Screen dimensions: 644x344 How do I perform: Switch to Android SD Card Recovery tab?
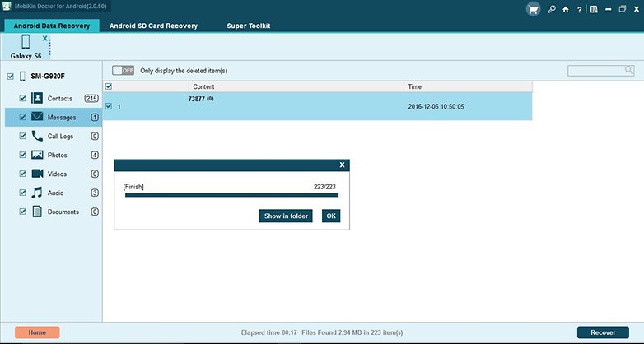click(x=153, y=26)
